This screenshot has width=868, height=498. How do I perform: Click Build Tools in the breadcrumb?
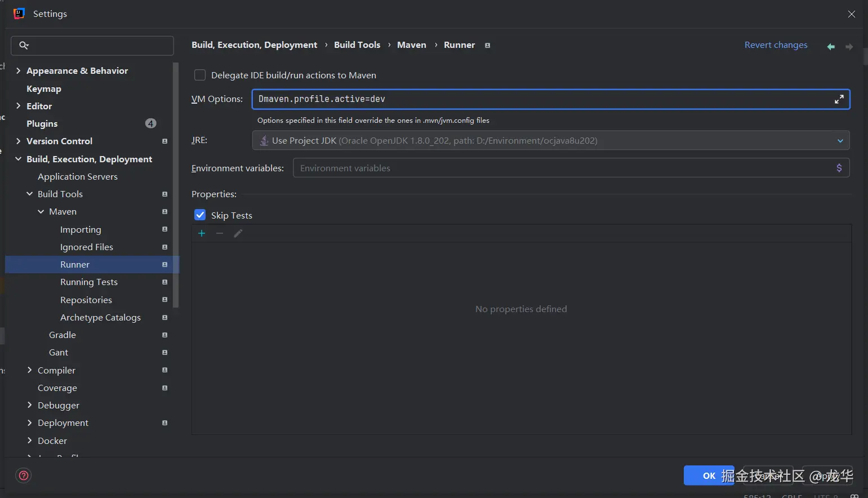(357, 45)
